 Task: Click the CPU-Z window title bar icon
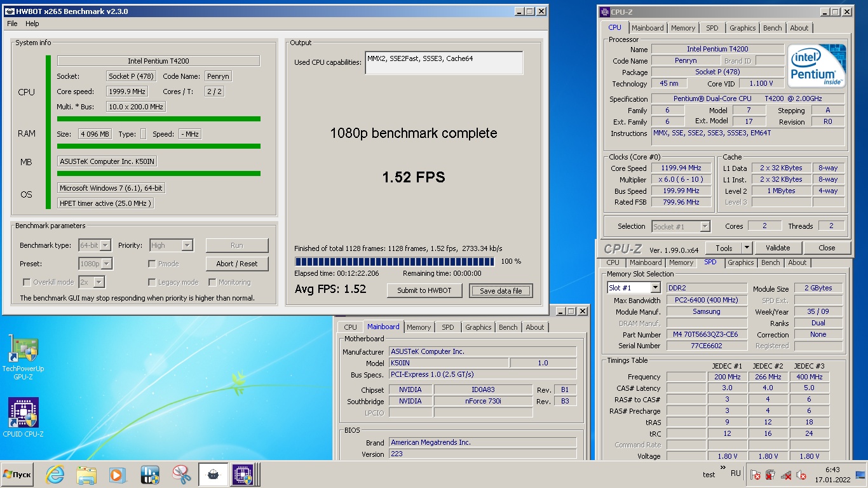click(x=605, y=11)
